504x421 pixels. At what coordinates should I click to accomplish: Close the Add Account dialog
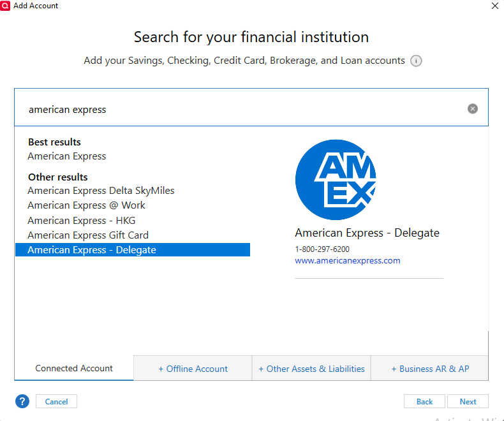click(x=495, y=6)
